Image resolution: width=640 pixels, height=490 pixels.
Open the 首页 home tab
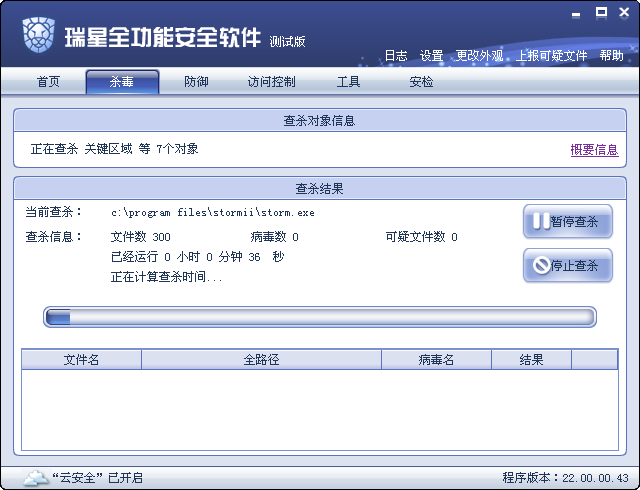click(x=49, y=82)
